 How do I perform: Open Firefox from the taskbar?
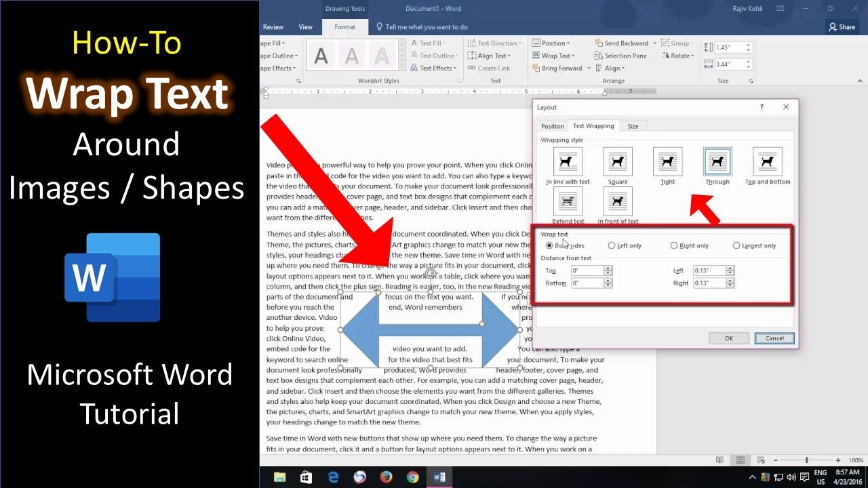pos(386,477)
